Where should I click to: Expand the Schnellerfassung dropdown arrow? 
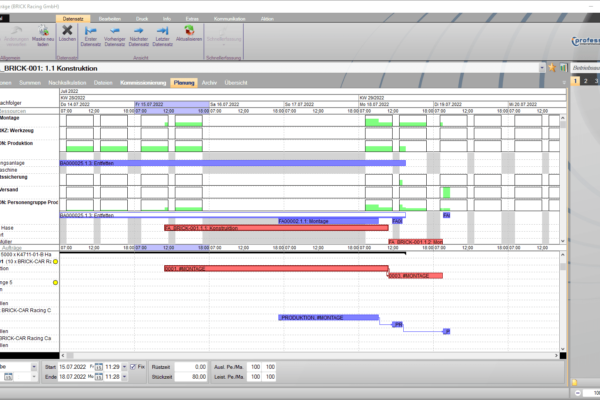(223, 45)
